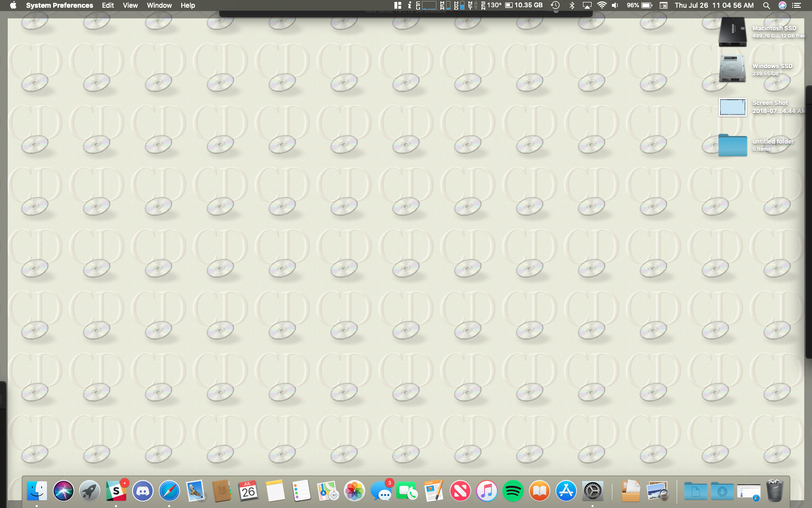Open the Reminders app
The image size is (812, 508).
(302, 491)
